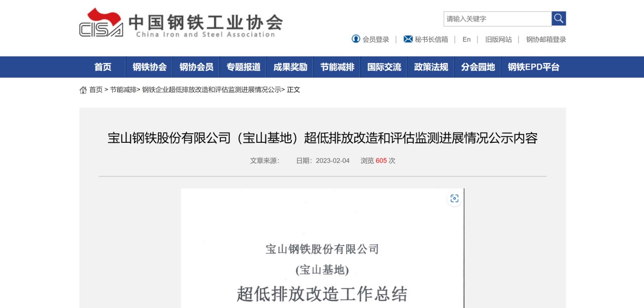Switch to the En language link

[x=466, y=39]
